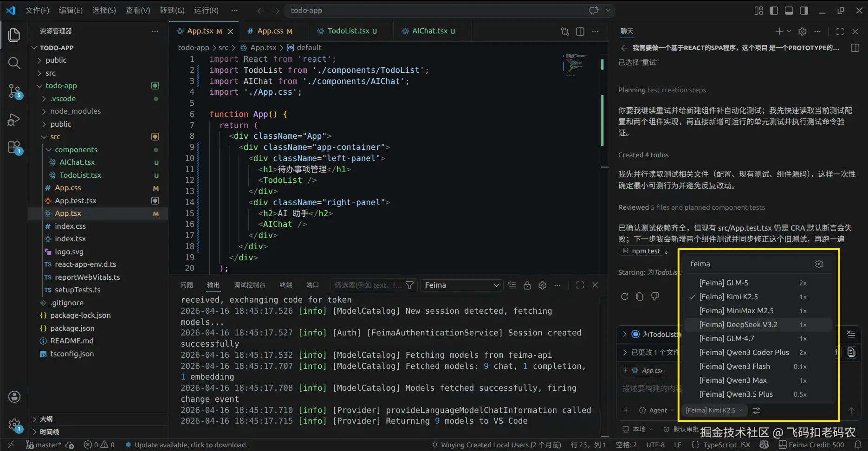
Task: Click TypeScript JSX language mode
Action: pyautogui.click(x=726, y=445)
